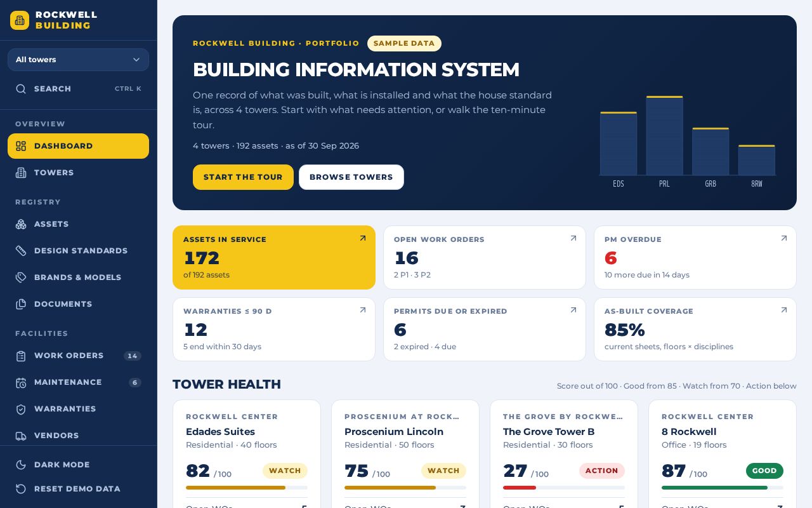Open Proscenium Lincoln tower card title

click(394, 432)
